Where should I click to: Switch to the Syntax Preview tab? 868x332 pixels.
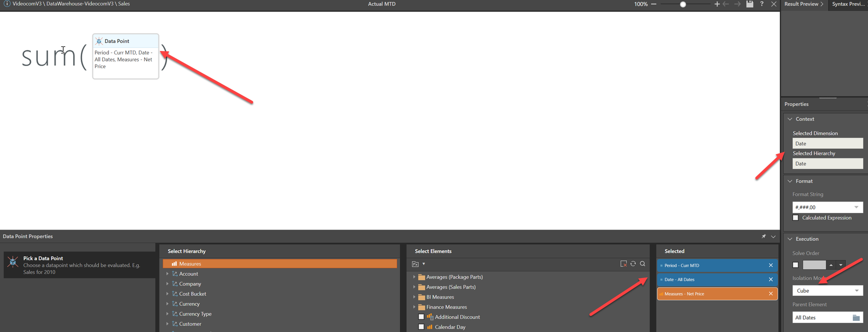point(848,4)
